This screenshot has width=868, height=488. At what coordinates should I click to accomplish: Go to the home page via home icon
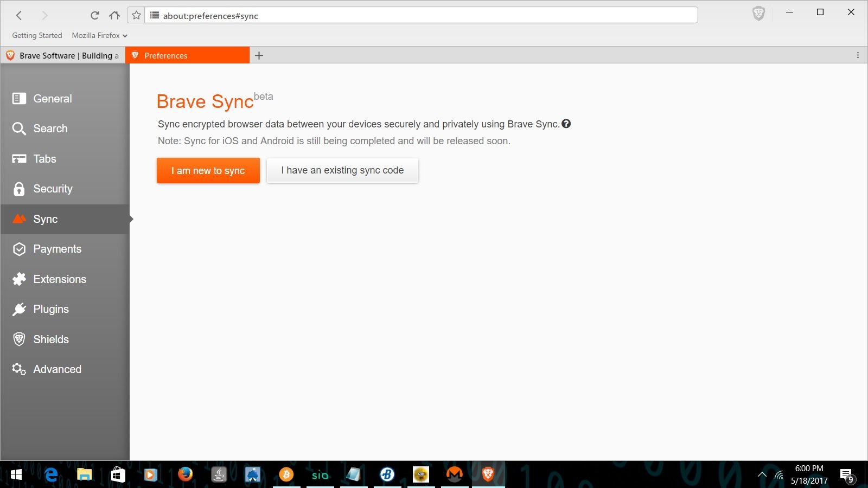point(114,15)
